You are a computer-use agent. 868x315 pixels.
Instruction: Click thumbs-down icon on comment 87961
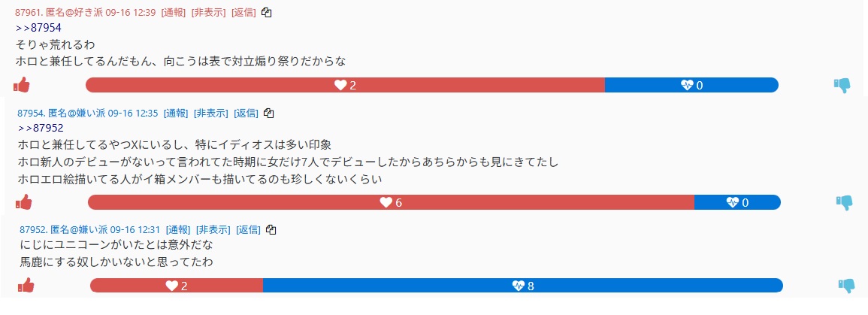pos(842,86)
